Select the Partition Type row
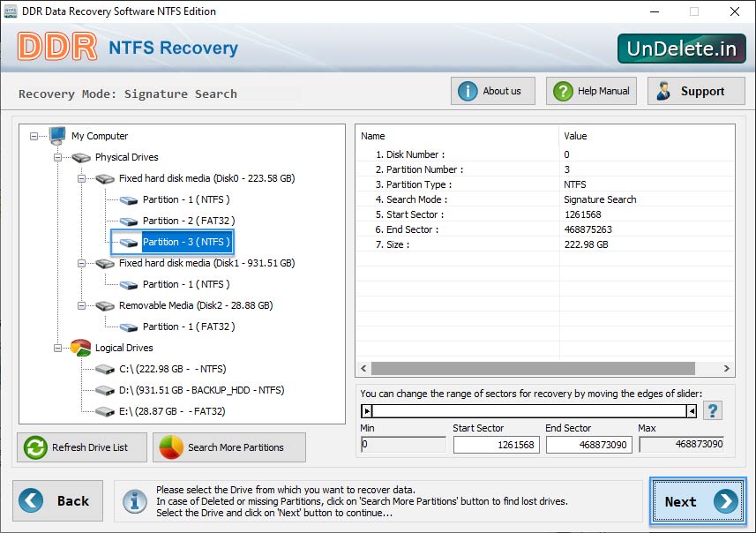 (x=545, y=184)
